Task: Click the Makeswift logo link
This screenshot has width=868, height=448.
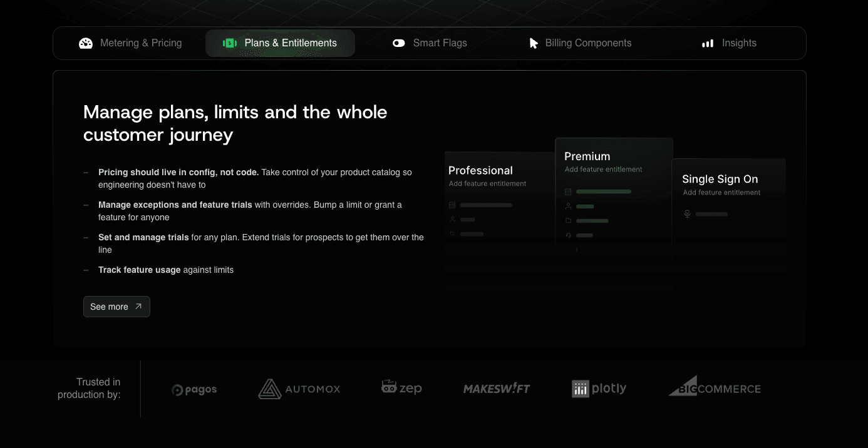Action: tap(497, 389)
